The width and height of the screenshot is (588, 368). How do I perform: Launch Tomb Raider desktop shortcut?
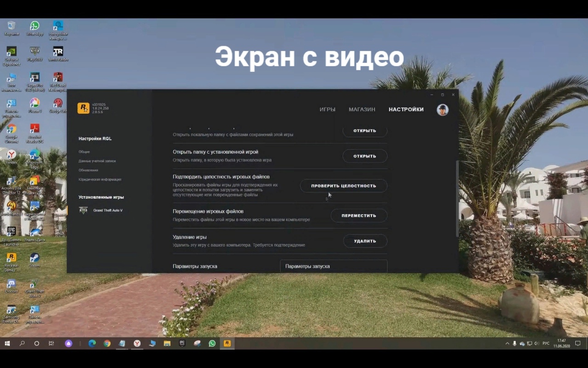pyautogui.click(x=58, y=54)
